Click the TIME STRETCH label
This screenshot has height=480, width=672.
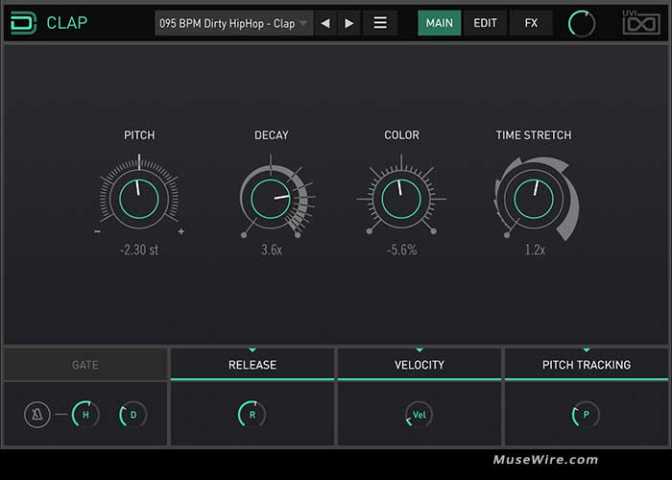(534, 135)
